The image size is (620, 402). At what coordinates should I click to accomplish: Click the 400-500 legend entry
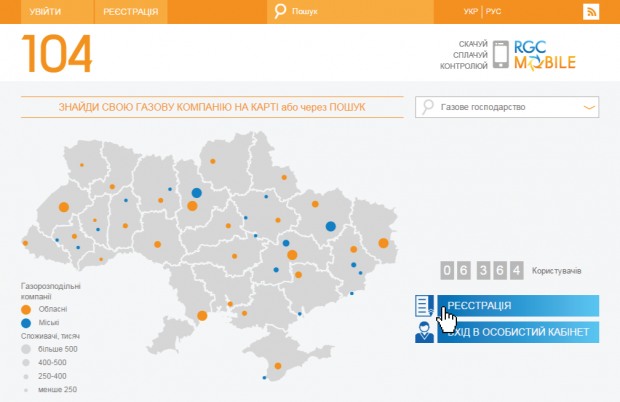tap(52, 362)
